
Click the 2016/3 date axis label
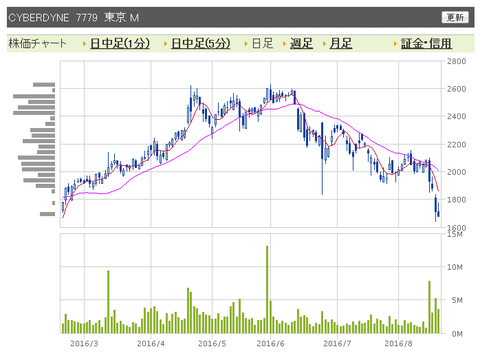tap(84, 343)
